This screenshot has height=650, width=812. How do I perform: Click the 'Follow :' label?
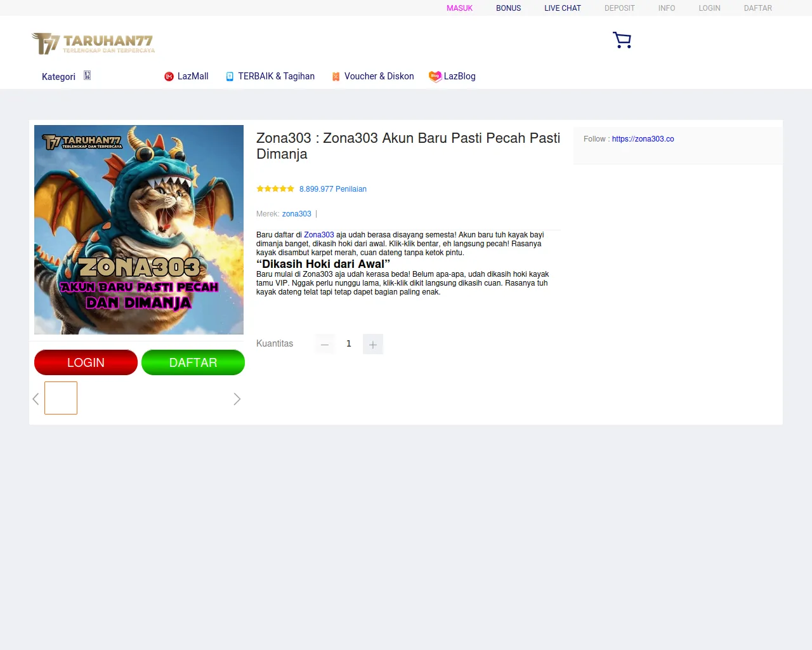596,139
